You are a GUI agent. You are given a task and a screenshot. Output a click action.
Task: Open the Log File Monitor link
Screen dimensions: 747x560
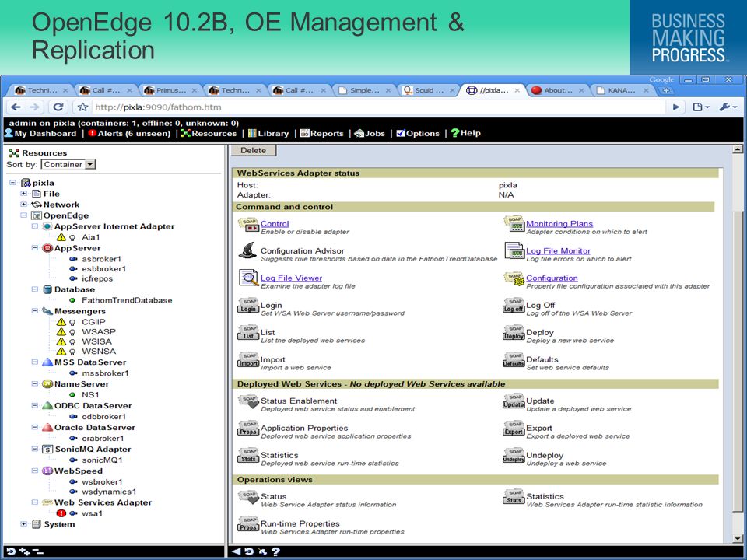pyautogui.click(x=559, y=251)
